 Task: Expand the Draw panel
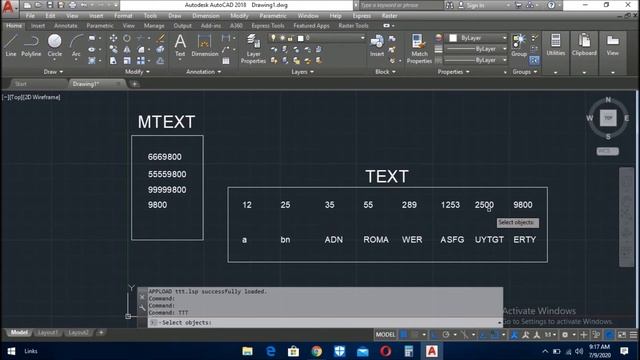coord(53,72)
